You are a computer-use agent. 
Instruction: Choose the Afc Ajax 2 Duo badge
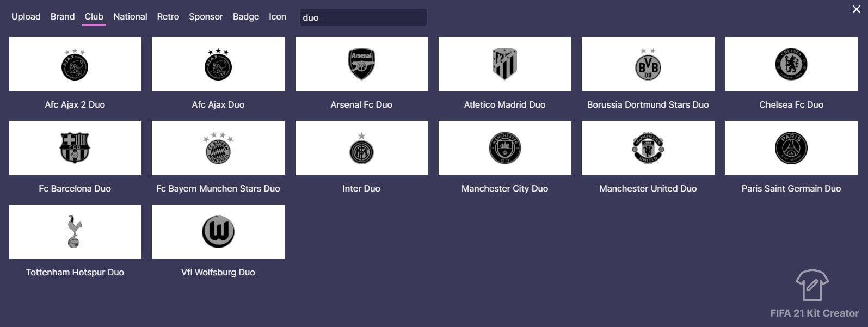tap(75, 64)
